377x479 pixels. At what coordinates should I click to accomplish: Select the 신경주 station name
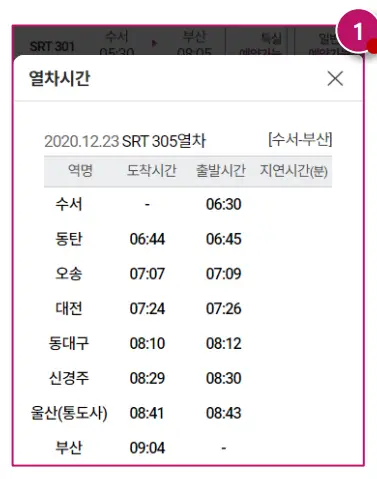[x=69, y=378]
